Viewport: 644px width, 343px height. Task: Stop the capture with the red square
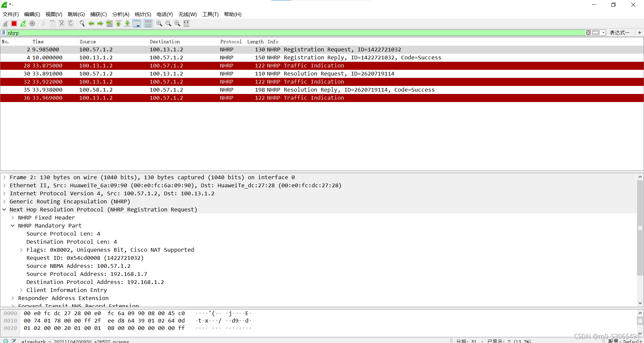(x=14, y=23)
